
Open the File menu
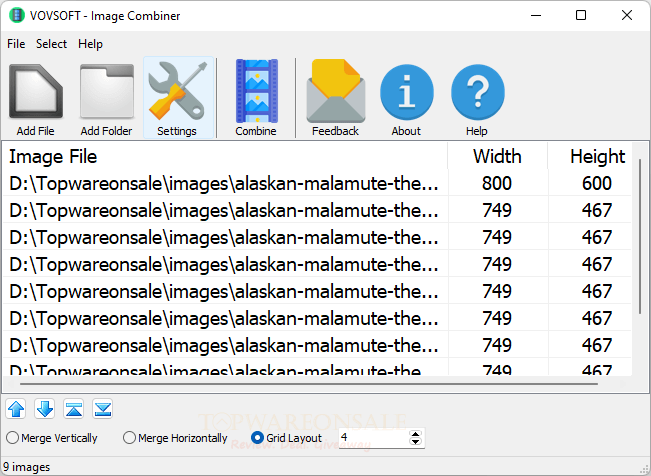tap(16, 44)
